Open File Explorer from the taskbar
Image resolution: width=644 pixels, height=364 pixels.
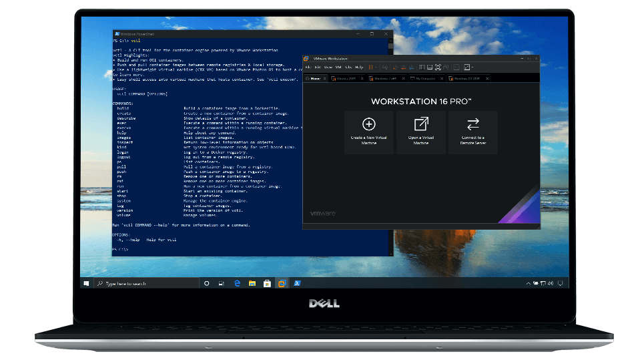252,283
